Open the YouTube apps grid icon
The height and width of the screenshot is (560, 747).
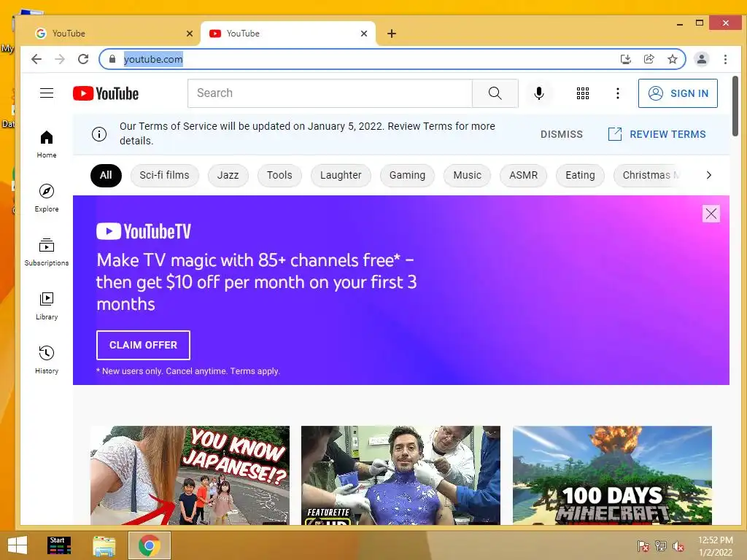583,93
